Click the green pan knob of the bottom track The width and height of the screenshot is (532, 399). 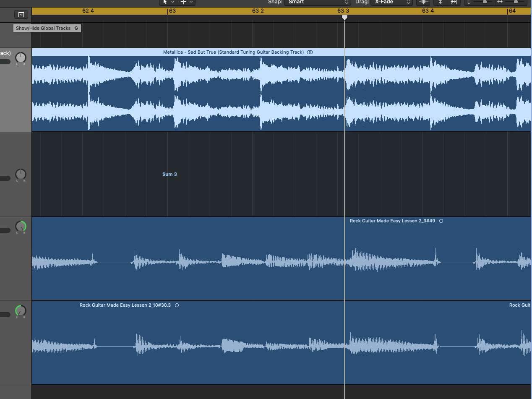[x=21, y=311]
